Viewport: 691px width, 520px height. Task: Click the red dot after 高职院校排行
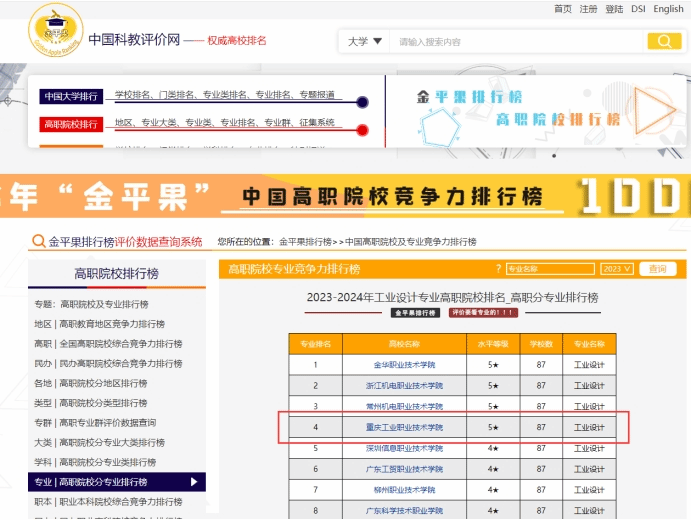coord(362,130)
